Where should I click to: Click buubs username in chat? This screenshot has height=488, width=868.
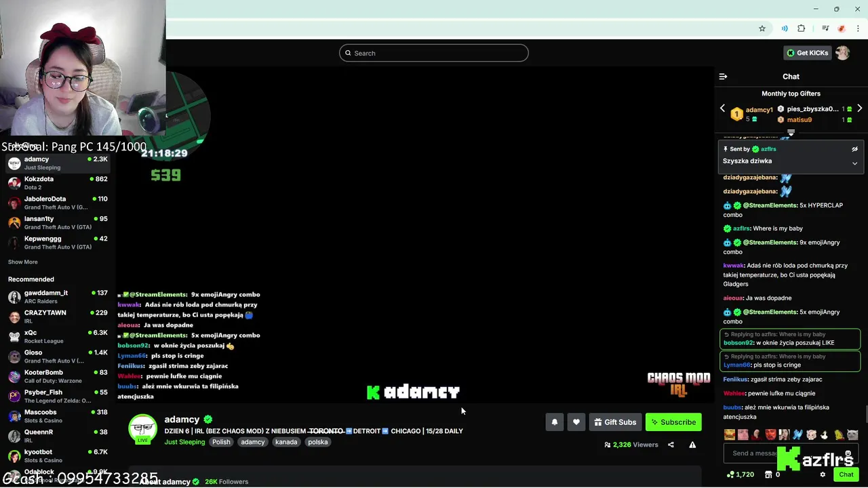pyautogui.click(x=732, y=407)
